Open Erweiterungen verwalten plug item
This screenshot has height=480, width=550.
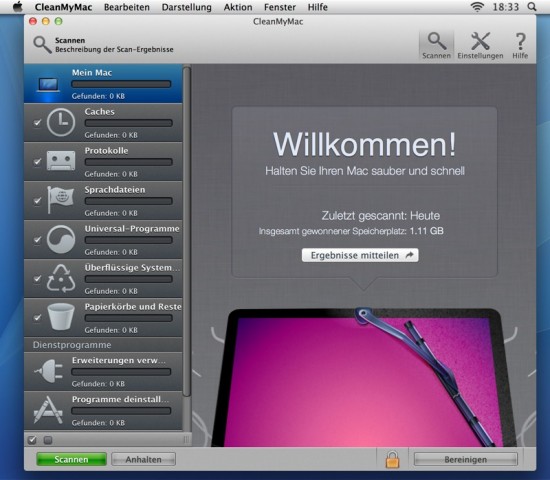coord(103,371)
